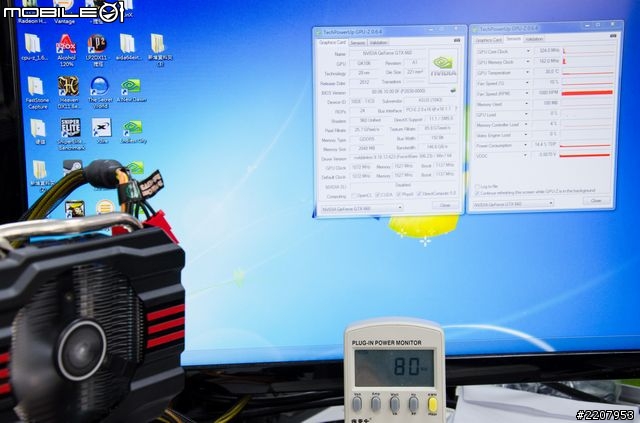Click the Fan Speed (RPM) red graph

coord(587,93)
